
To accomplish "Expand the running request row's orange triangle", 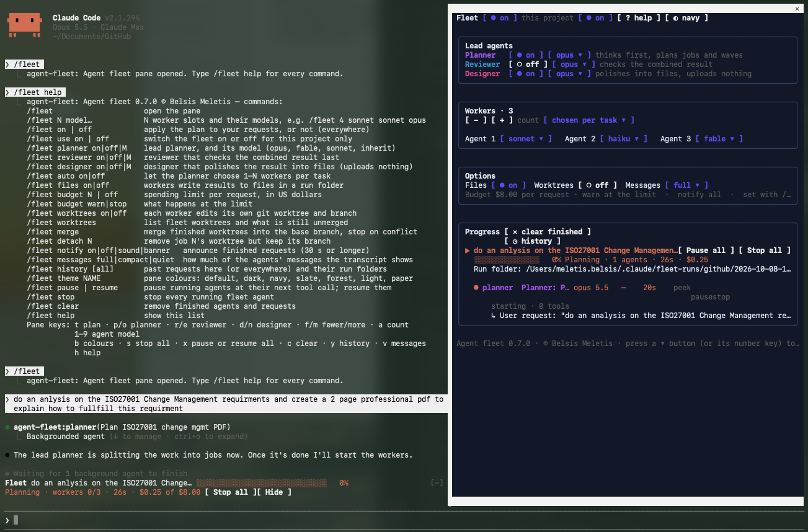I will [x=468, y=250].
